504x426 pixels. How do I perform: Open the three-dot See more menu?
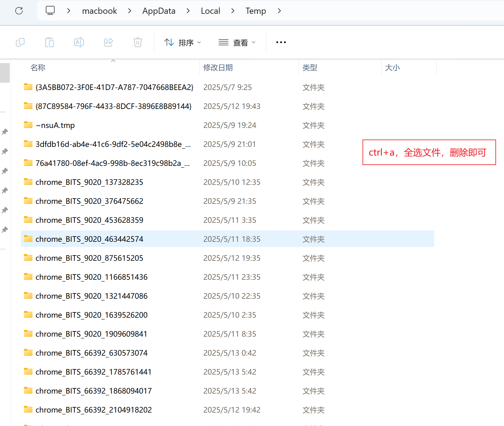281,42
